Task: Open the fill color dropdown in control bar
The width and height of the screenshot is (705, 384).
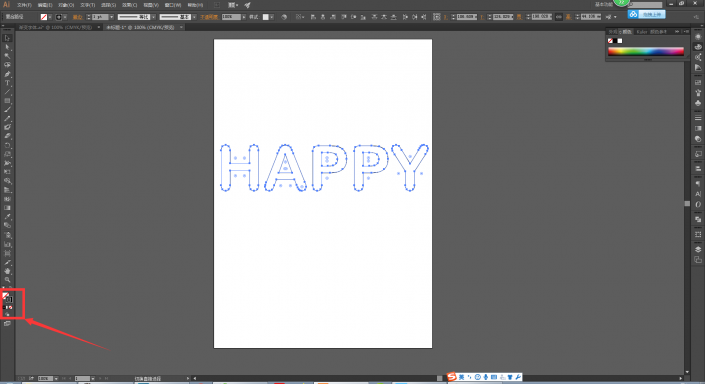Action: pos(50,17)
